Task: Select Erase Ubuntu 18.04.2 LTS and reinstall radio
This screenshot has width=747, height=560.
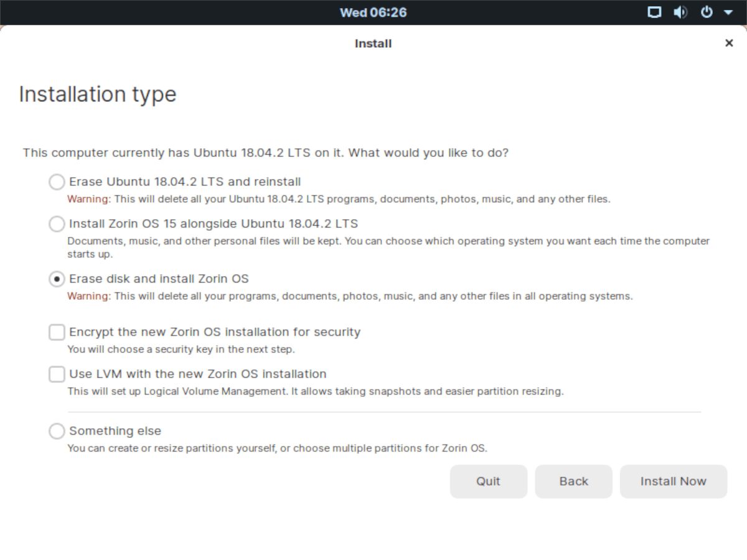Action: coord(57,182)
